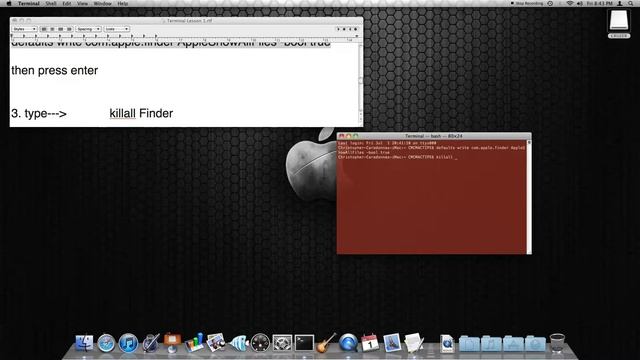
Task: Set left text alignment in TextEdit
Action: click(44, 29)
